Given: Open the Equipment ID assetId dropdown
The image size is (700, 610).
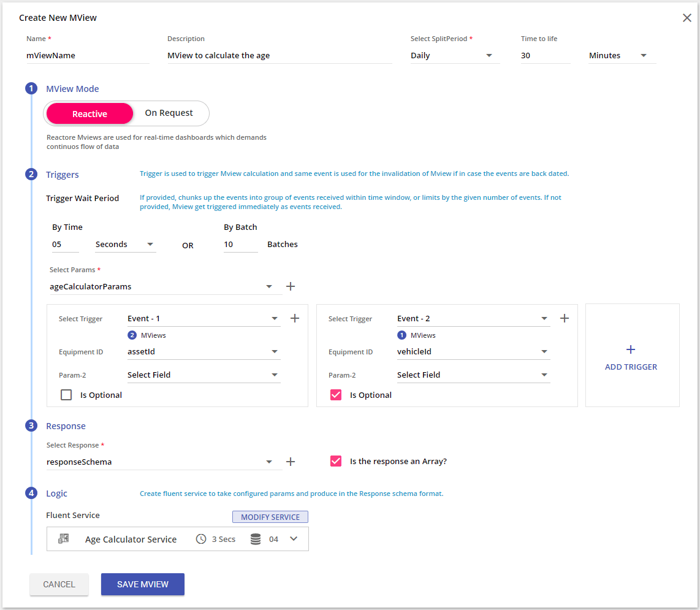Looking at the screenshot, I should pos(204,352).
